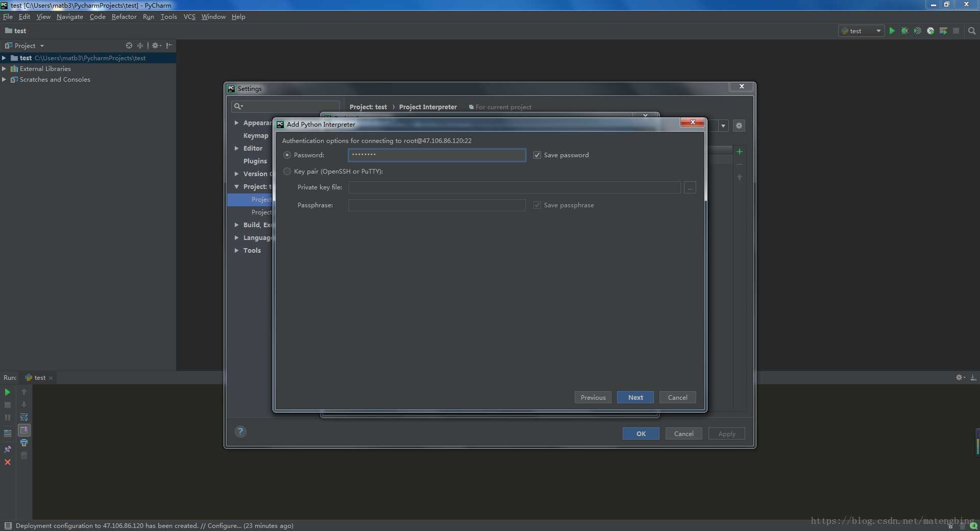Open the interpreter dropdown arrow in Settings
This screenshot has width=980, height=531.
click(723, 126)
